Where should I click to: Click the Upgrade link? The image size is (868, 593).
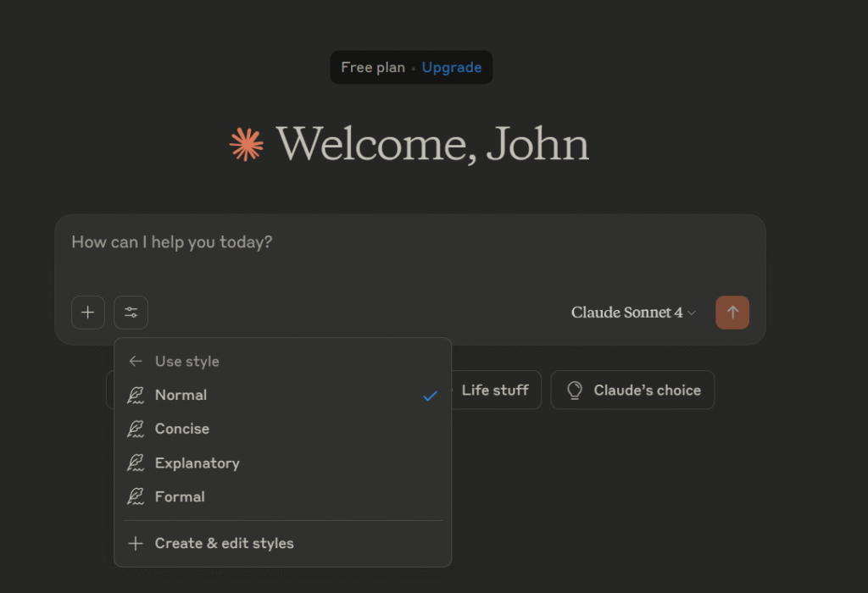point(452,68)
